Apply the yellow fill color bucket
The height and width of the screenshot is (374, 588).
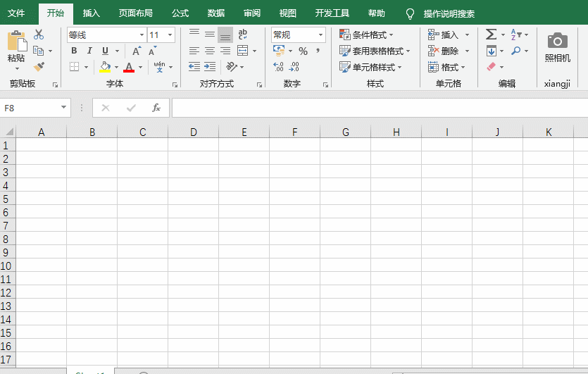[x=105, y=67]
